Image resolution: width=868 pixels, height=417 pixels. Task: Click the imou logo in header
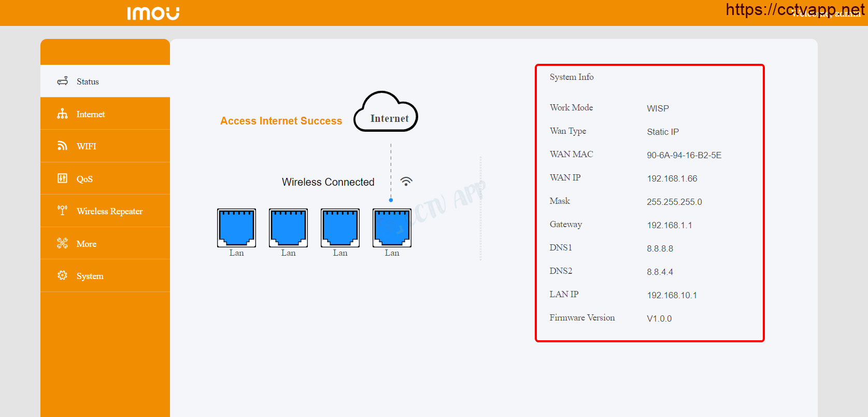tap(153, 13)
